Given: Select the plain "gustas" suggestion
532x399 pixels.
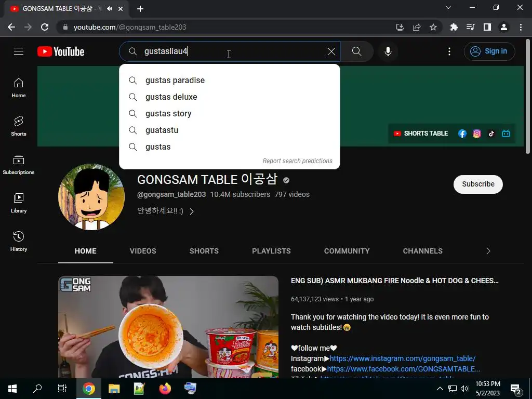Looking at the screenshot, I should [229, 147].
